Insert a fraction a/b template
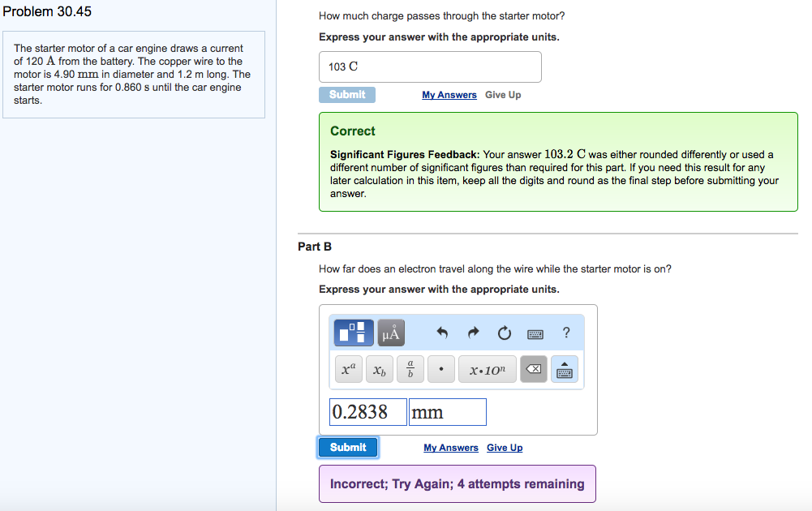 (410, 370)
